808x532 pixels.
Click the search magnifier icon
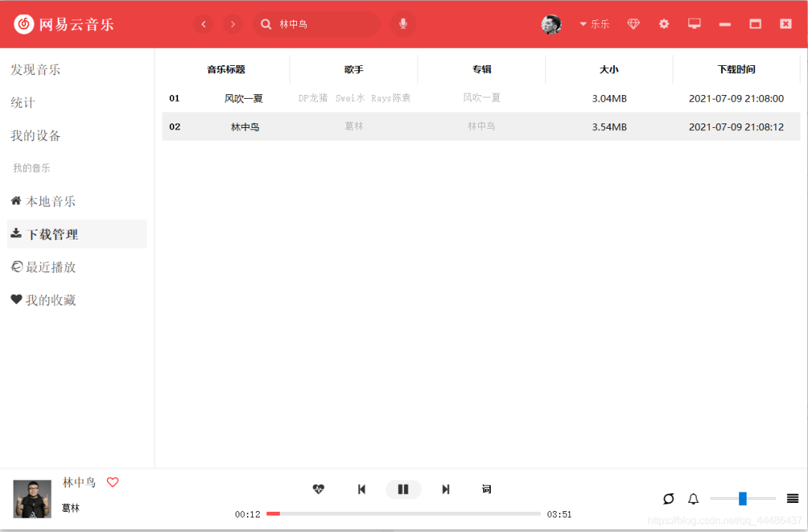[x=266, y=24]
